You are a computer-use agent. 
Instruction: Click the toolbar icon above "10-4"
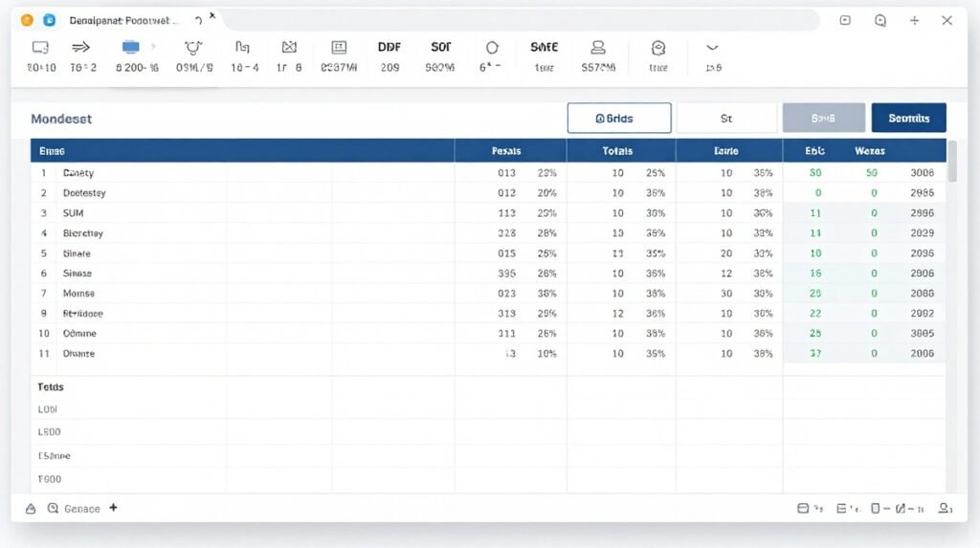242,48
